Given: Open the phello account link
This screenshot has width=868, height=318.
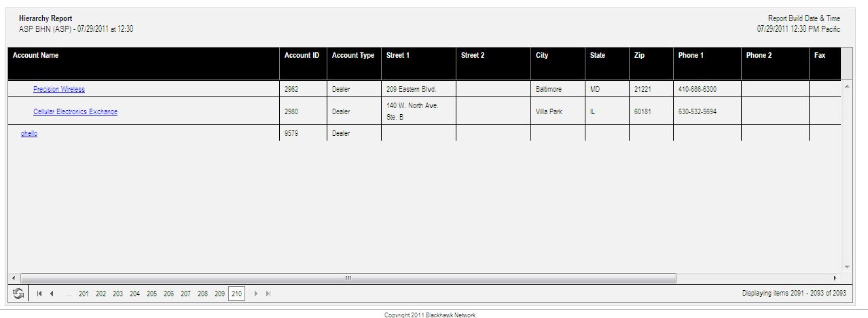Looking at the screenshot, I should point(29,133).
